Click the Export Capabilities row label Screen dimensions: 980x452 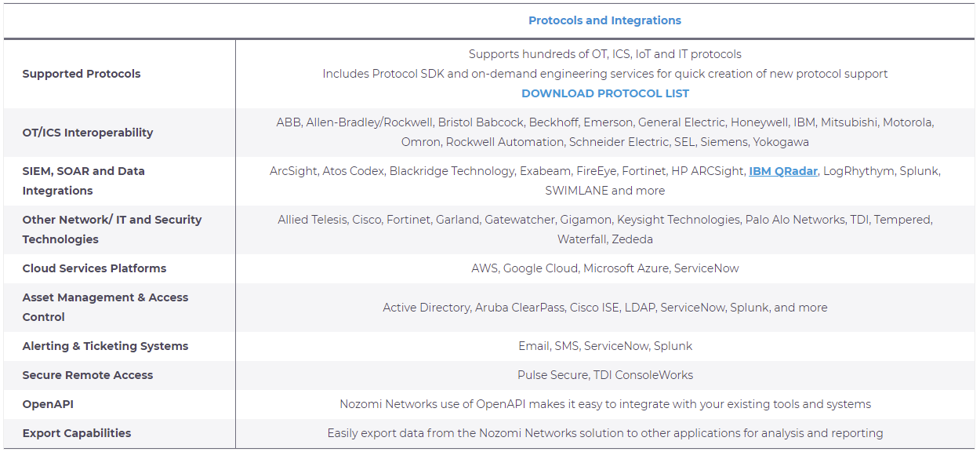click(77, 433)
